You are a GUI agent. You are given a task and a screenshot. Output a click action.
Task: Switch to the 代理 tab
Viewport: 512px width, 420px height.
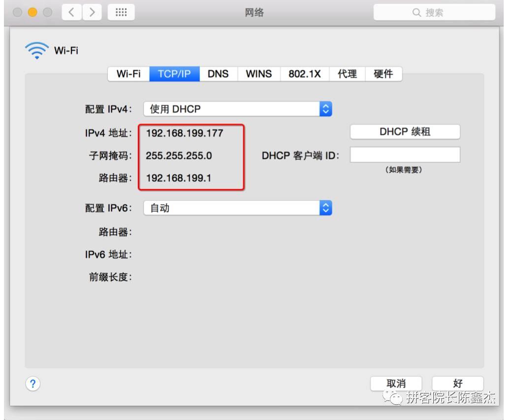(348, 74)
